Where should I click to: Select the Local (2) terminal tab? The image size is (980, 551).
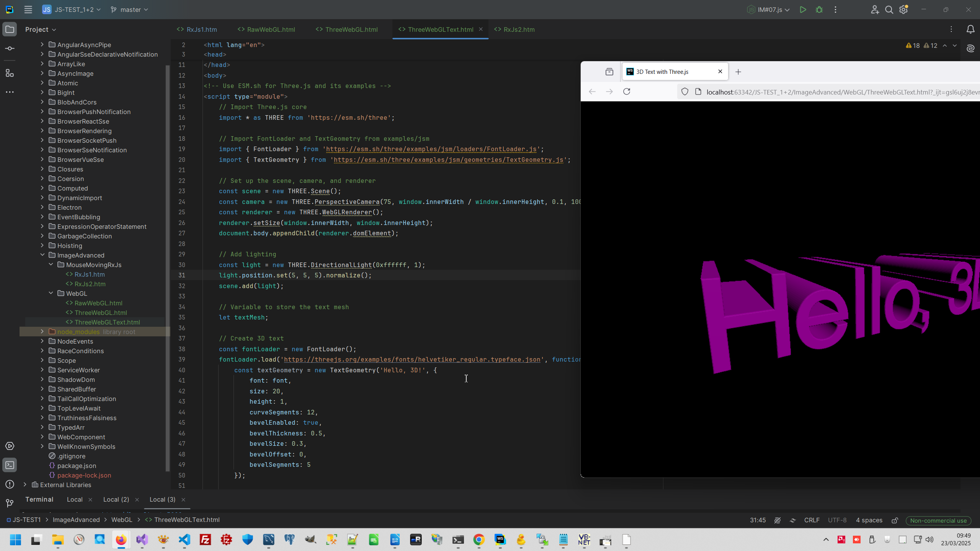coord(116,499)
